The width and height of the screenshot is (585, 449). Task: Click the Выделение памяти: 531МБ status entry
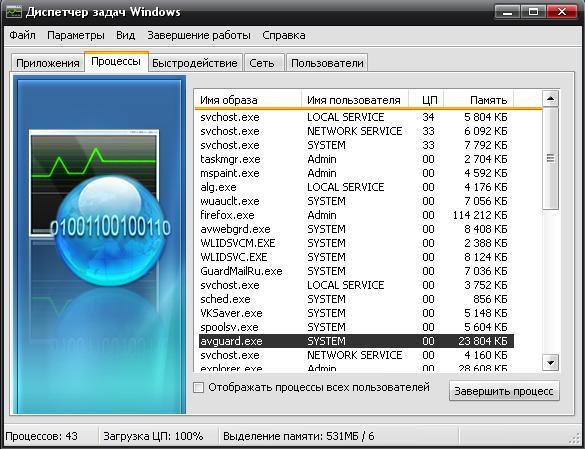298,436
